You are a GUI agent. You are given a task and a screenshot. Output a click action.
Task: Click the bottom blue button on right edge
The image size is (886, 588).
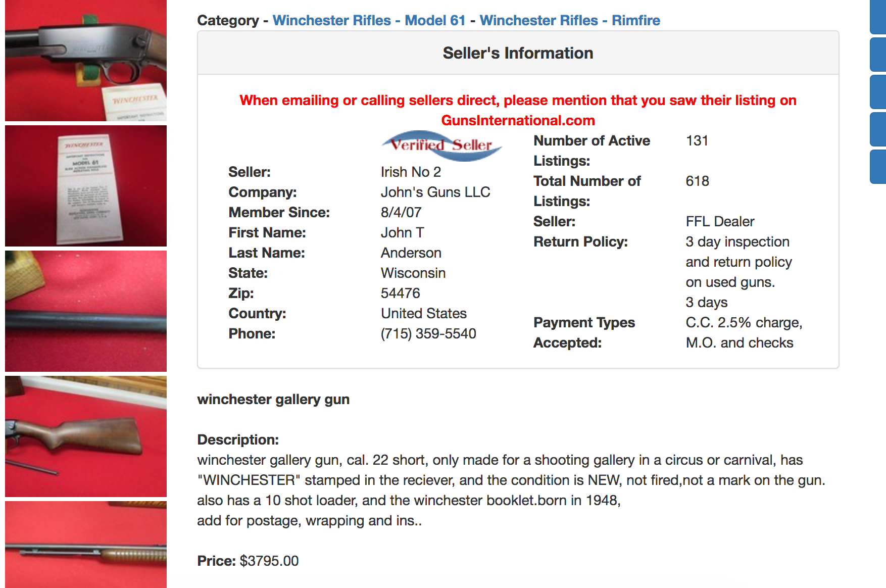(878, 167)
